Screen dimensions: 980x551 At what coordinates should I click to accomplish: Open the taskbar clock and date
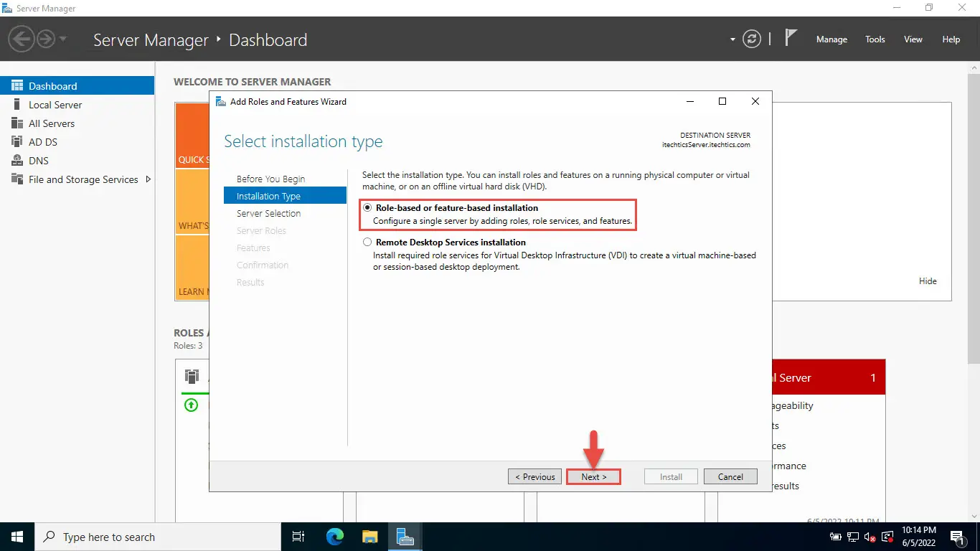pos(918,537)
